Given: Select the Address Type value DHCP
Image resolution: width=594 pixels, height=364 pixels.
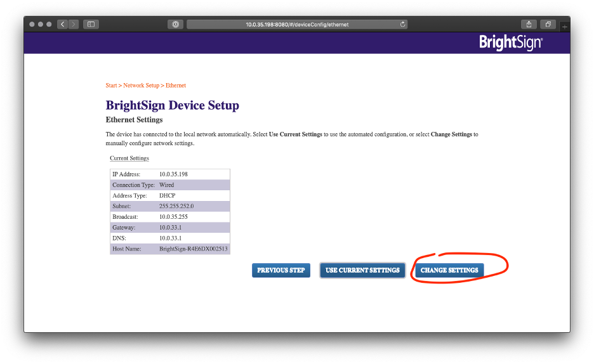Looking at the screenshot, I should [168, 195].
